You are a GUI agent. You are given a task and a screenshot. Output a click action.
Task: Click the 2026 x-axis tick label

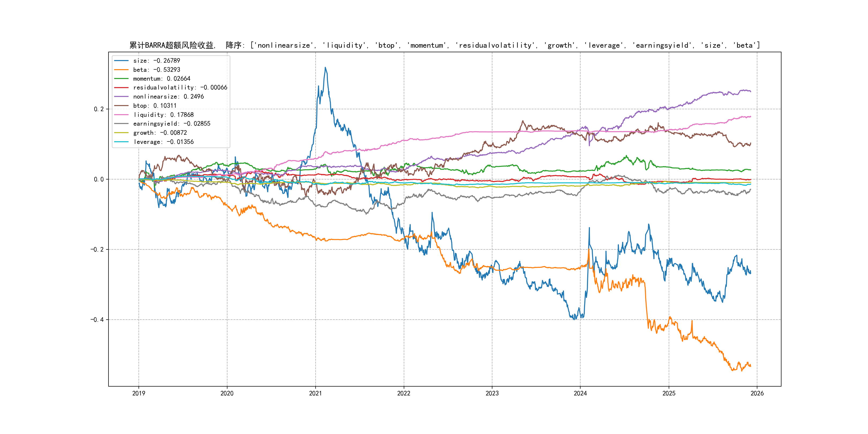pos(757,393)
